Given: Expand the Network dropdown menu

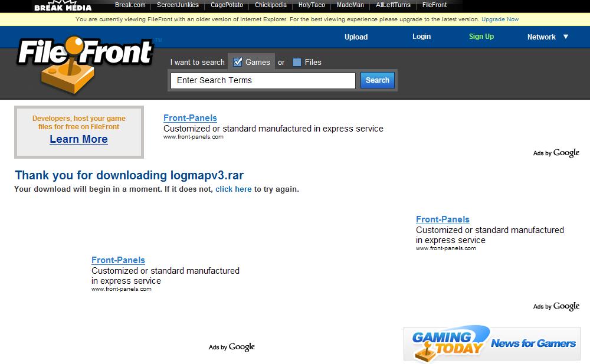Looking at the screenshot, I should click(x=548, y=37).
